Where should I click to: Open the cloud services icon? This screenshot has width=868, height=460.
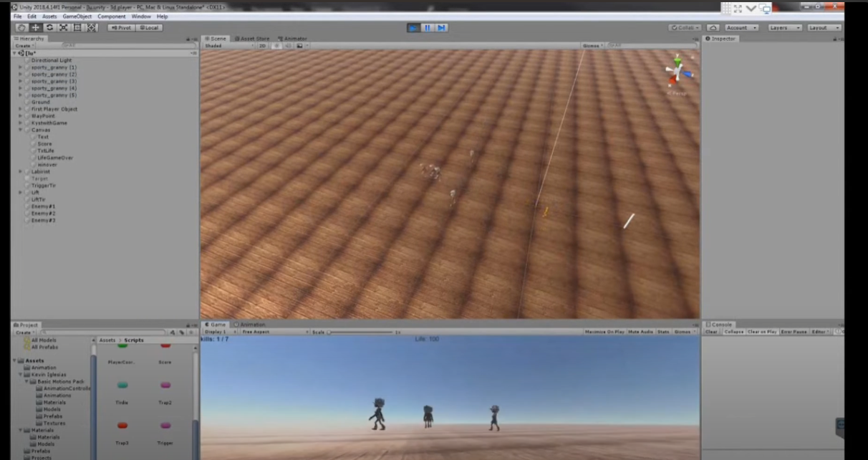pos(713,28)
